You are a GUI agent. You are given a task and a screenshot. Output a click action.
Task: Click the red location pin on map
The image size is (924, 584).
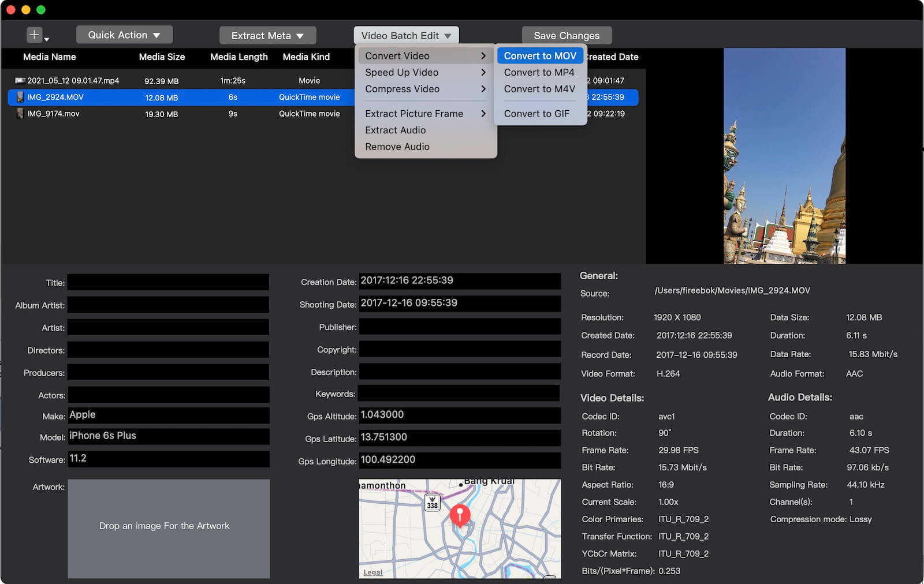pos(460,513)
